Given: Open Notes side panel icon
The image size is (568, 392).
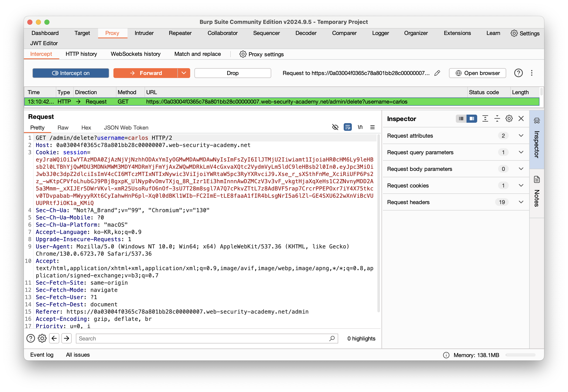Looking at the screenshot, I should [x=536, y=180].
